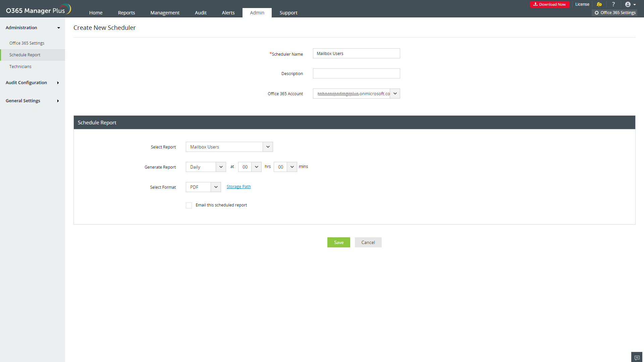Click Cancel to discard new scheduler
The height and width of the screenshot is (362, 644).
click(x=368, y=242)
